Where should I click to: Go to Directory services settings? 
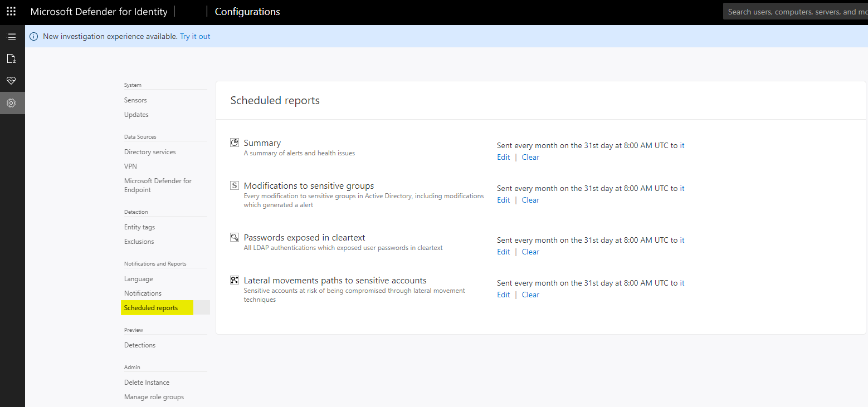tap(150, 152)
